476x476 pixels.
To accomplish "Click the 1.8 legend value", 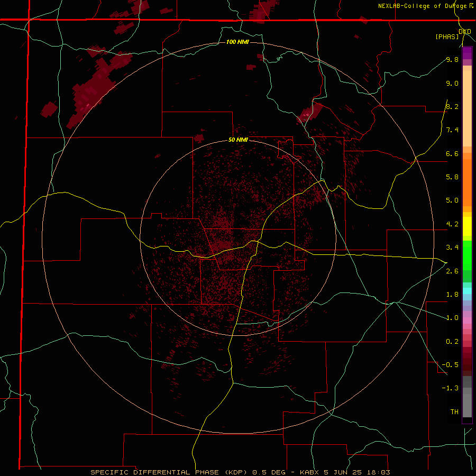I will pos(452,294).
